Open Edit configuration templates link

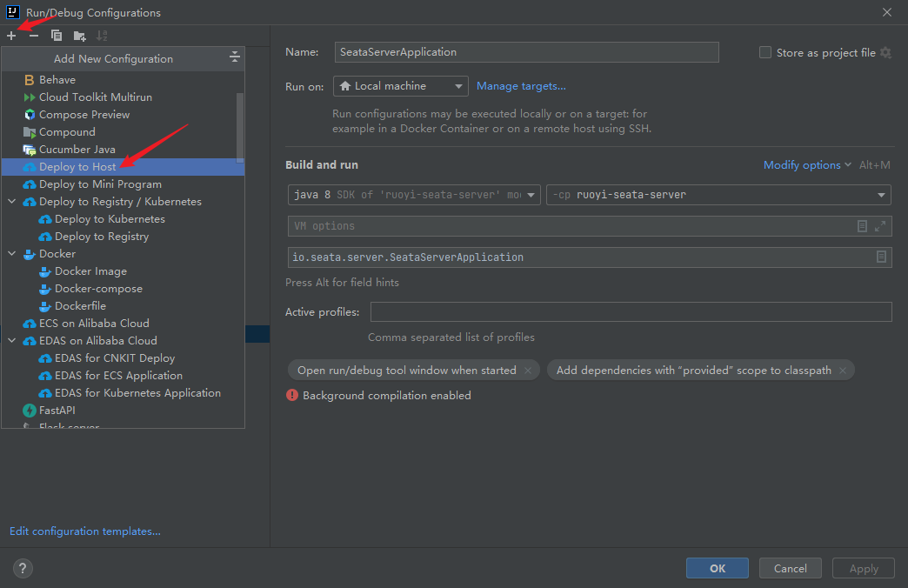click(x=85, y=531)
